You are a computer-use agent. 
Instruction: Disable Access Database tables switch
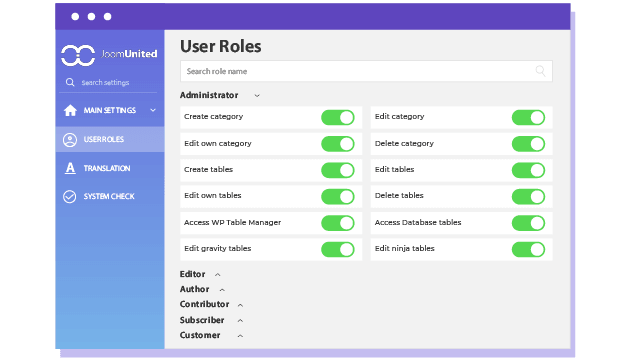click(x=528, y=223)
